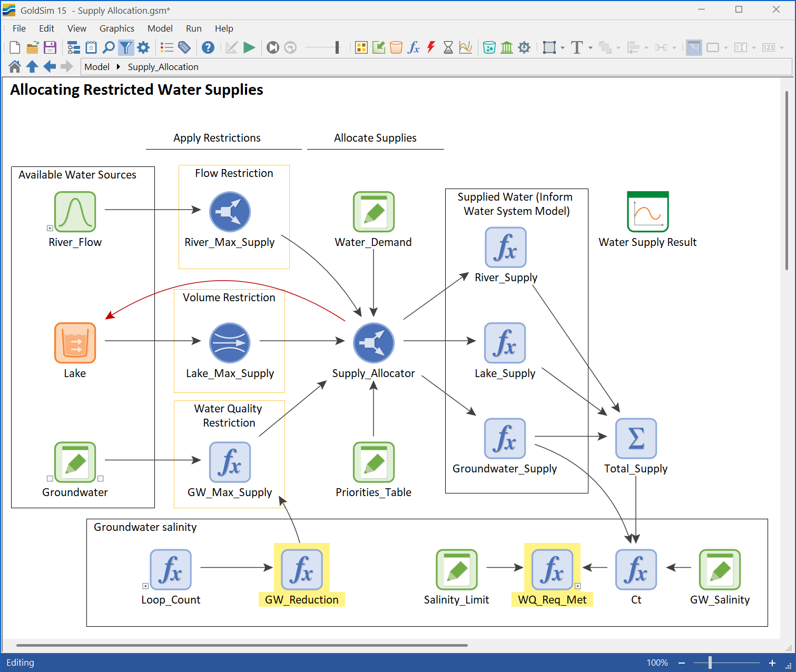This screenshot has width=796, height=672.
Task: Open the Water Supply Result chart element
Action: [x=648, y=212]
